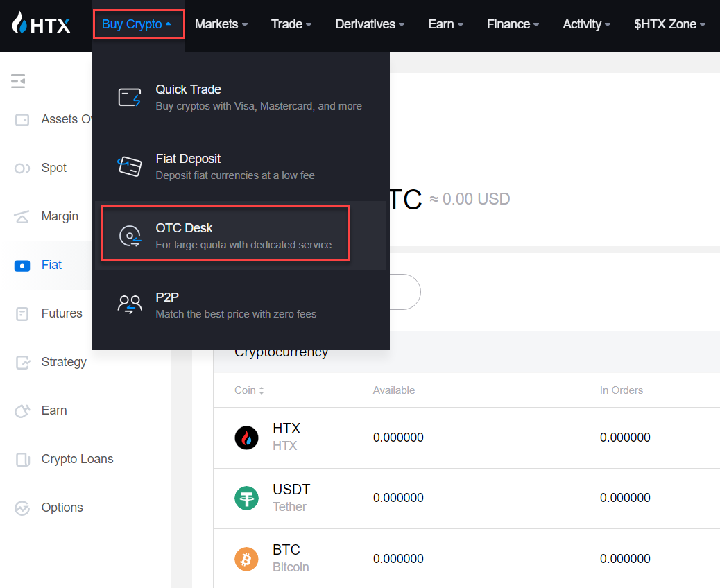Open the Earn dropdown in top bar
720x588 pixels.
tap(446, 24)
